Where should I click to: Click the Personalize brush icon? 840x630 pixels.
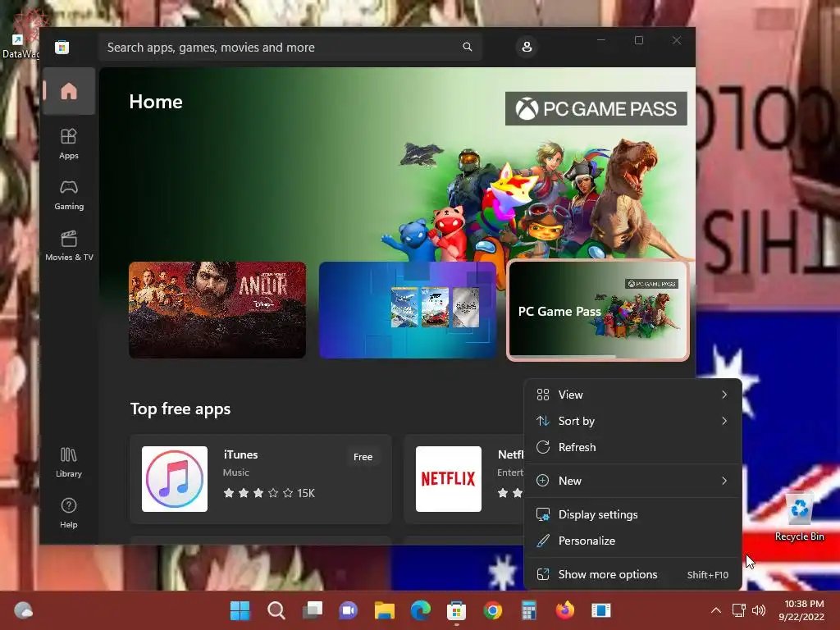point(543,541)
